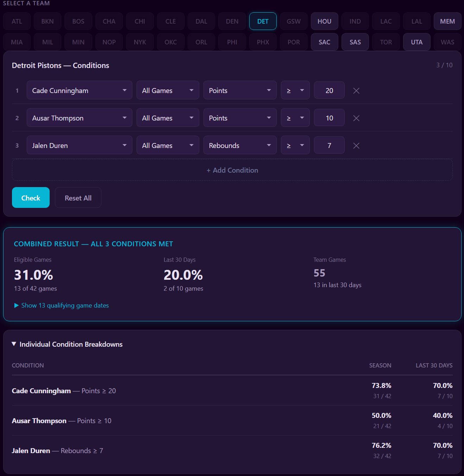Edit the threshold value 7 field

pos(329,145)
